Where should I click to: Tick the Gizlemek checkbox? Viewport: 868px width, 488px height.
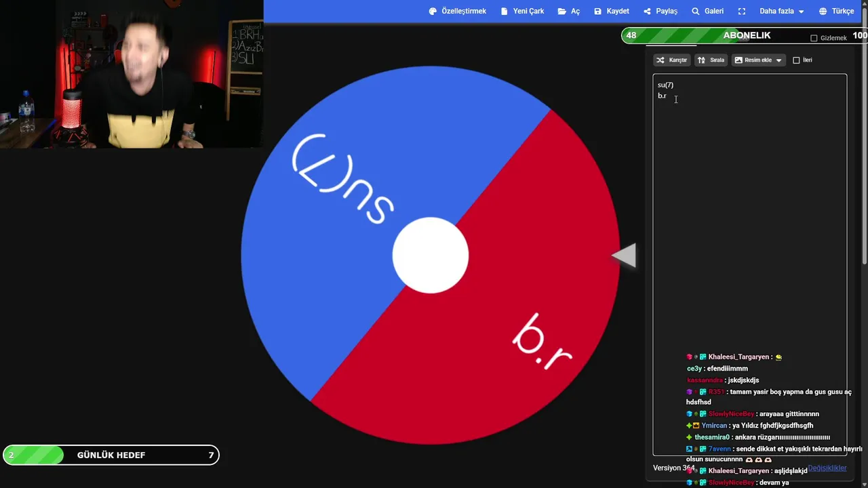coord(814,38)
